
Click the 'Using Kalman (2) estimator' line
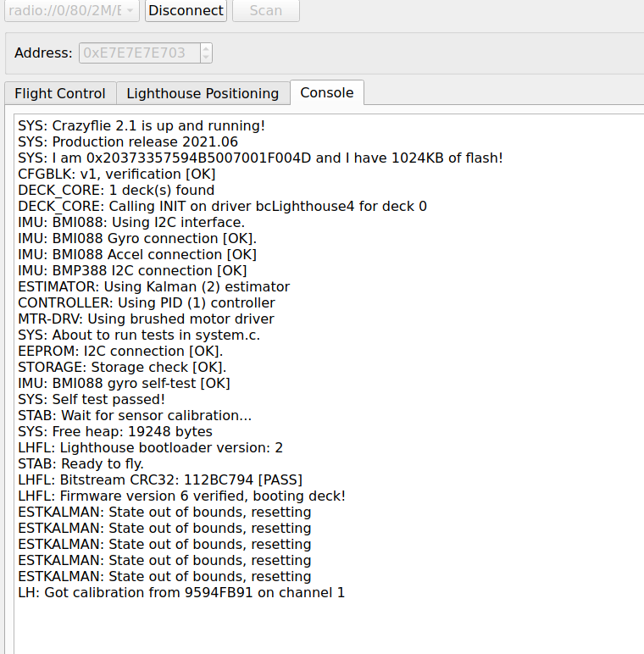153,286
